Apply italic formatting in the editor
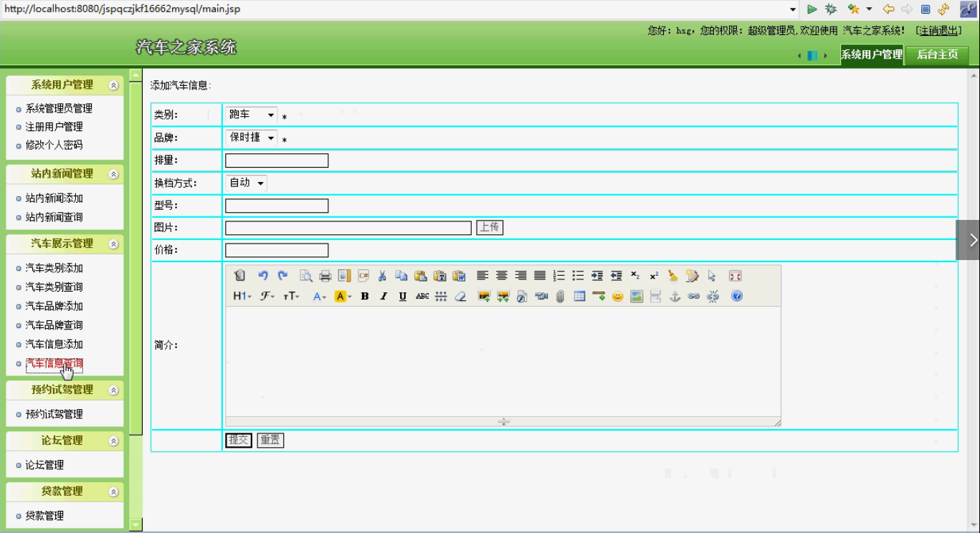Image resolution: width=980 pixels, height=533 pixels. 384,296
